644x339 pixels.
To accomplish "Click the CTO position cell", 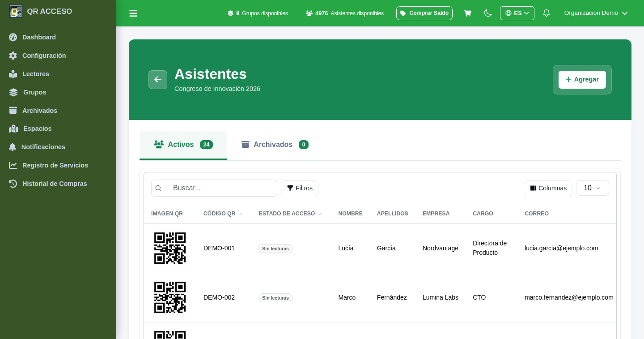I will pos(479,297).
